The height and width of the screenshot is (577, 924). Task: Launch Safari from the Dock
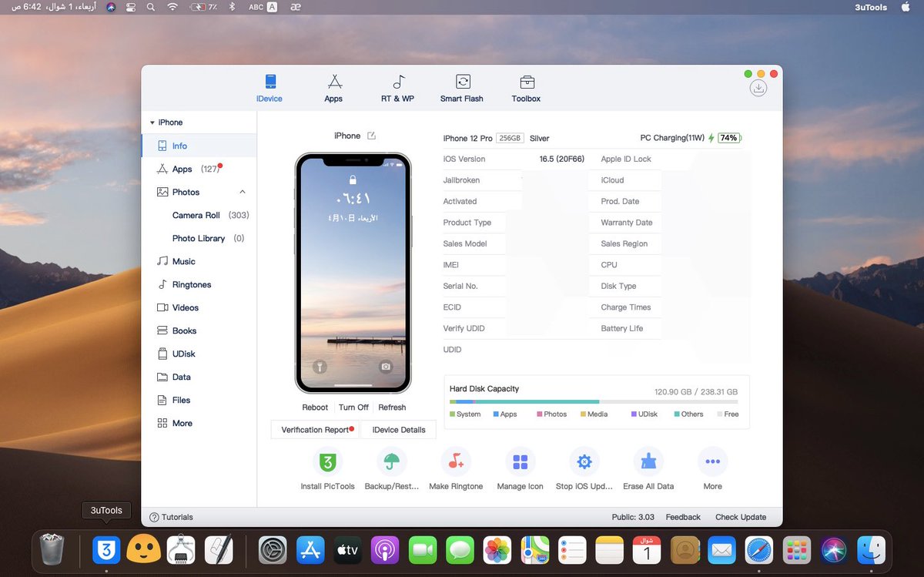759,550
